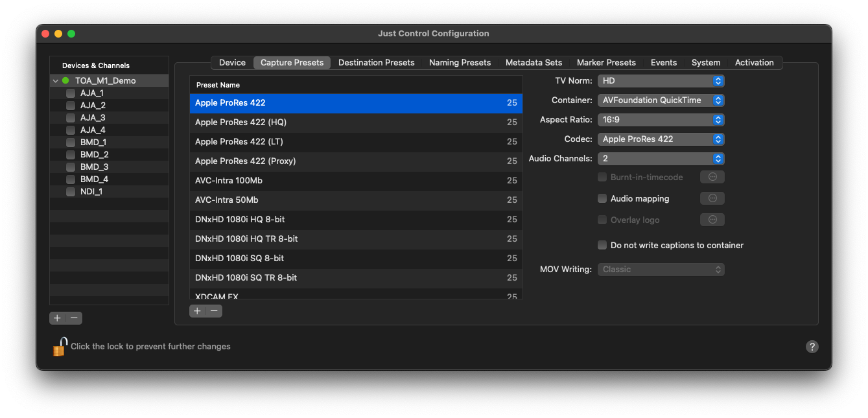Image resolution: width=868 pixels, height=418 pixels.
Task: Select the AVC-Intra 50Mb preset
Action: pos(356,200)
